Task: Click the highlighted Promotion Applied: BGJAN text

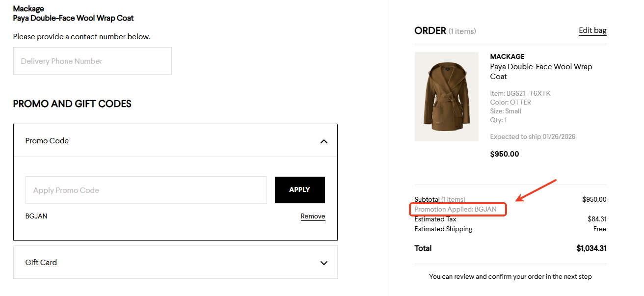Action: (x=457, y=209)
